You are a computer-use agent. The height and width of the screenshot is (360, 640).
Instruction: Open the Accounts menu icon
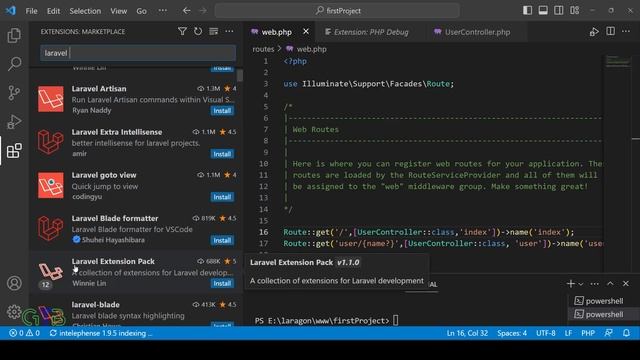14,283
